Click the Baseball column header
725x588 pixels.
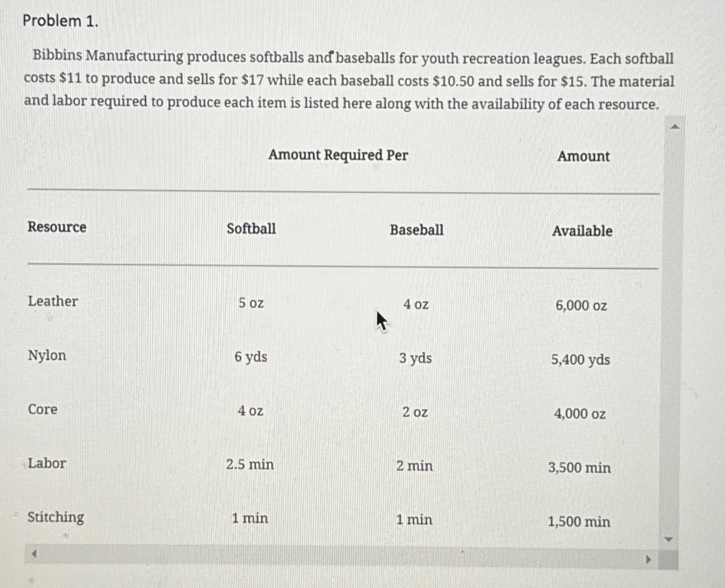(x=416, y=230)
